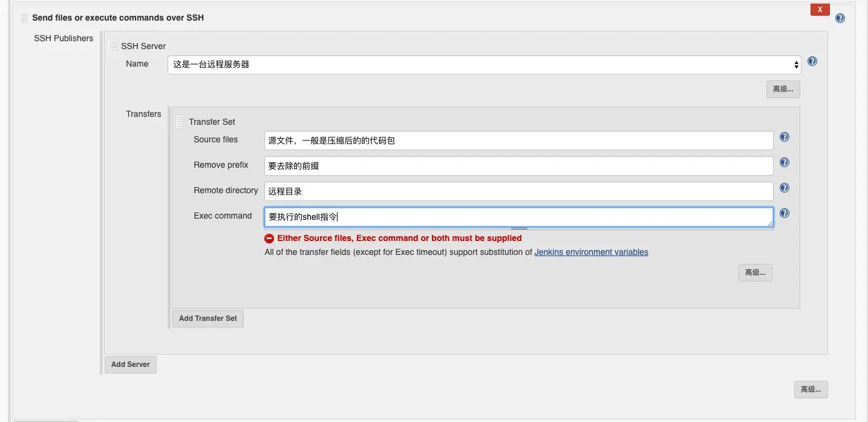Click the 'Transfer Set' heading text
Viewport: 868px width, 422px height.
pos(212,122)
